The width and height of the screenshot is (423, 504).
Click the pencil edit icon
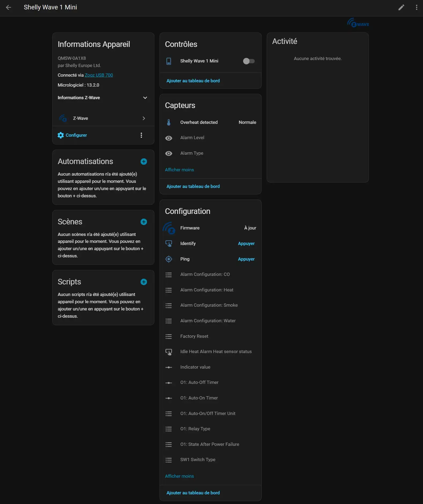coord(401,7)
